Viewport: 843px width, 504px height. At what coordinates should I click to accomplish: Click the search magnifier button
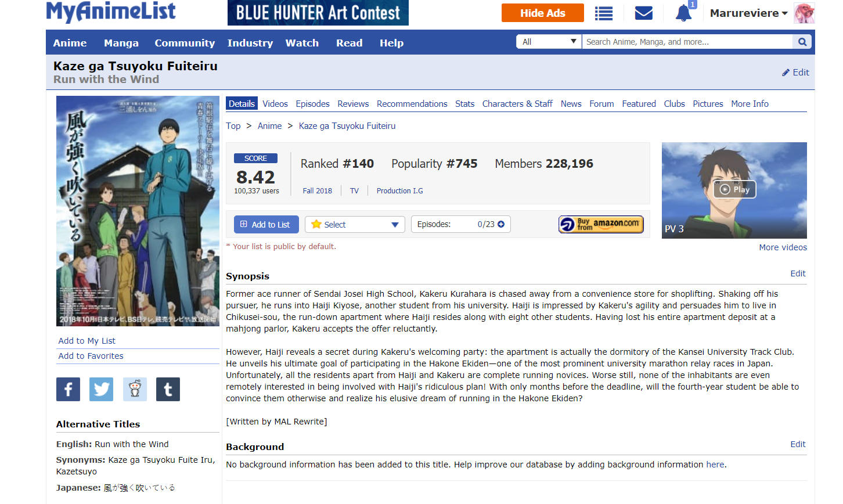pos(802,42)
